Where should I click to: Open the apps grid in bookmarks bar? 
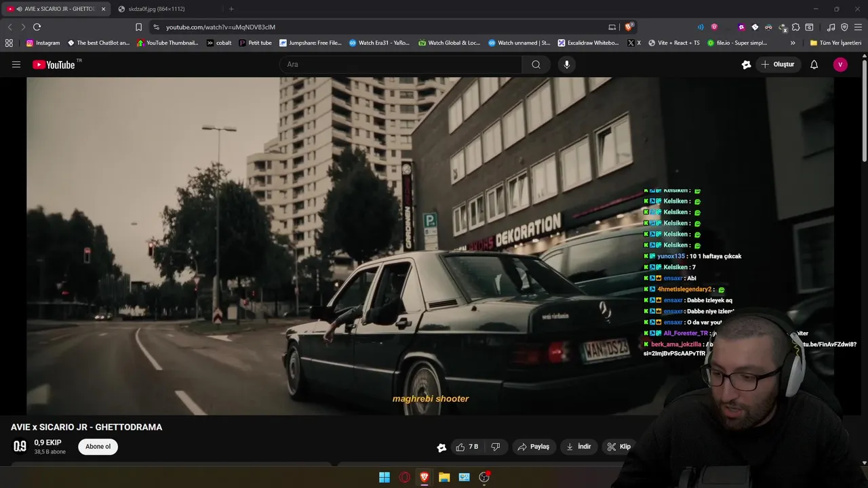pyautogui.click(x=9, y=43)
